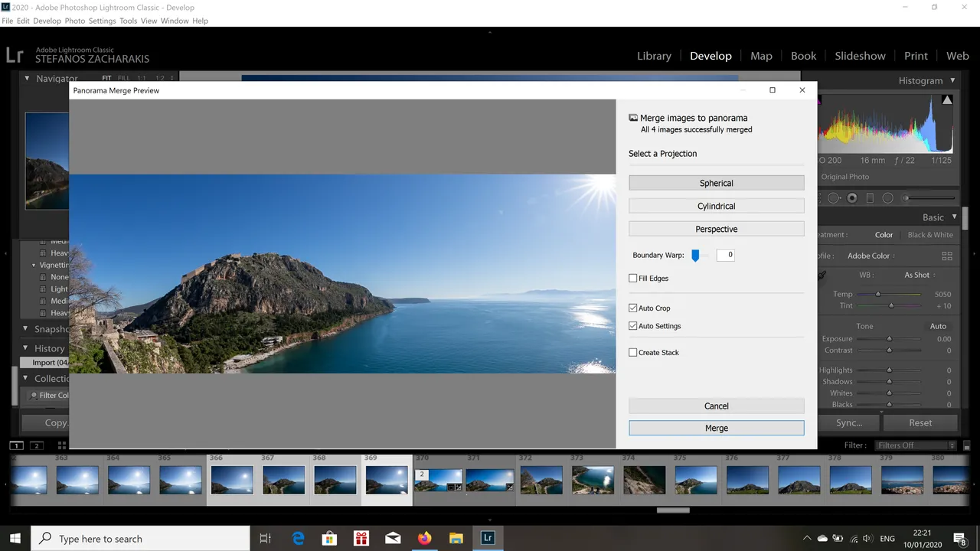Open the Tools menu
This screenshot has height=551, width=980.
click(128, 21)
